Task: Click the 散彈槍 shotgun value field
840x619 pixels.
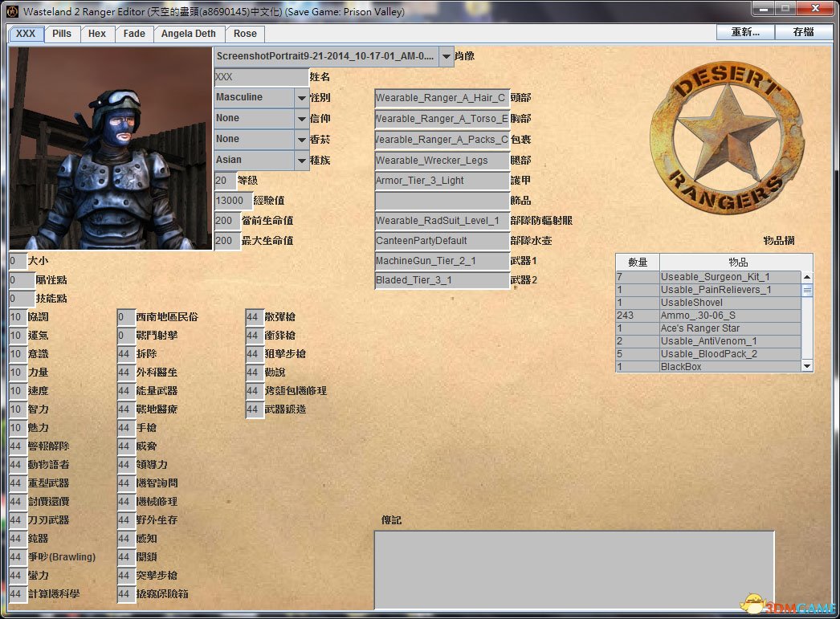Action: tap(255, 317)
